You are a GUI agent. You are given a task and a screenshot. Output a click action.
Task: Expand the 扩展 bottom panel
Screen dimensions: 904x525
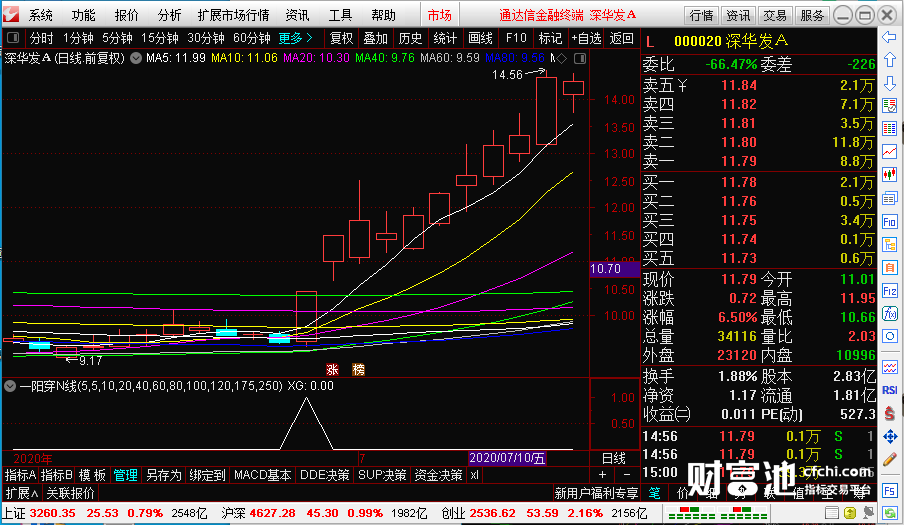(x=22, y=493)
